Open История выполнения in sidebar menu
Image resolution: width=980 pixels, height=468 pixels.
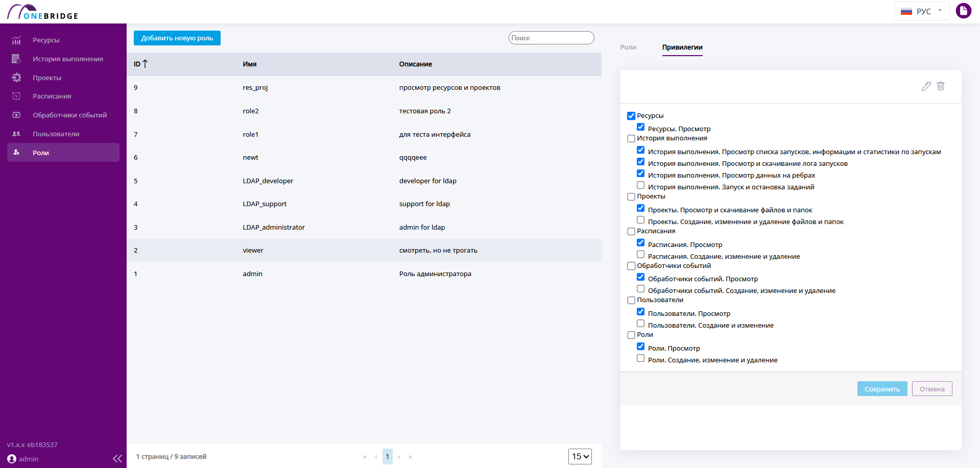click(x=68, y=59)
